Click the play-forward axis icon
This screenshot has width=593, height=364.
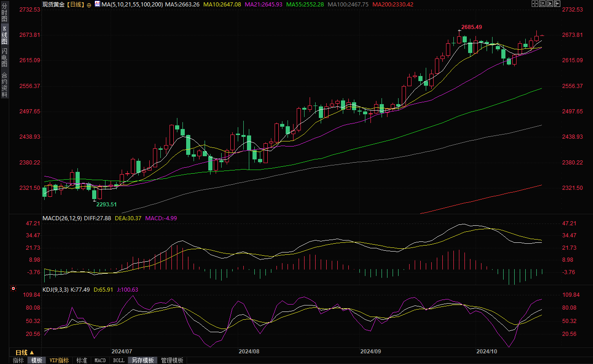click(550, 4)
